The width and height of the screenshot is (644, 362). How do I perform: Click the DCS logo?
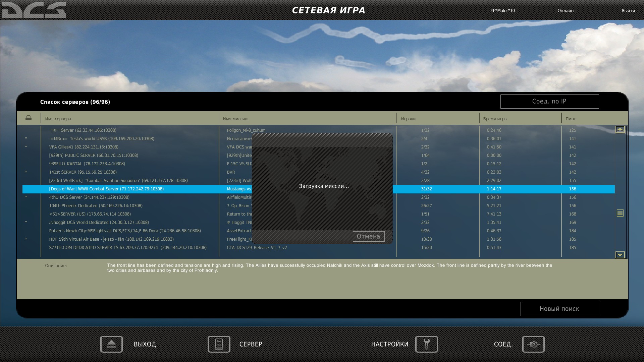click(34, 10)
